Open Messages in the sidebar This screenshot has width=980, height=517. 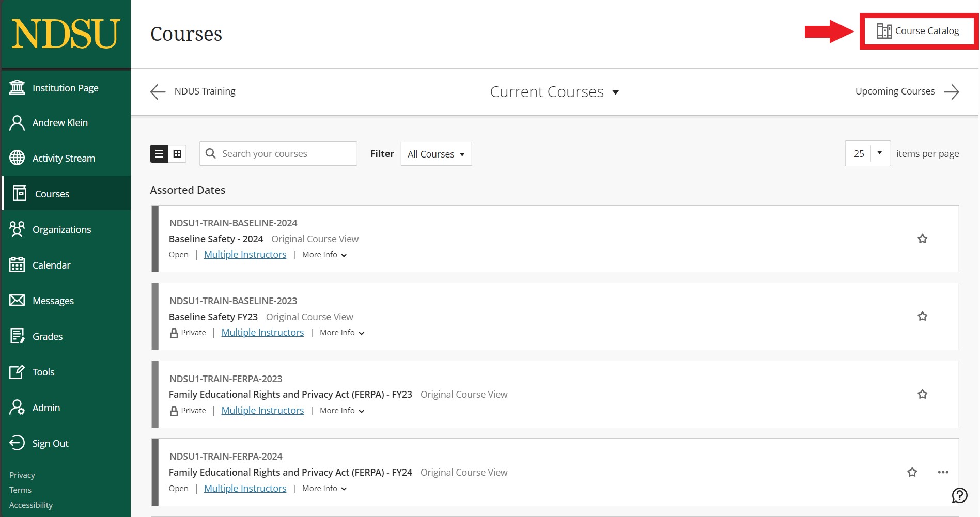53,301
